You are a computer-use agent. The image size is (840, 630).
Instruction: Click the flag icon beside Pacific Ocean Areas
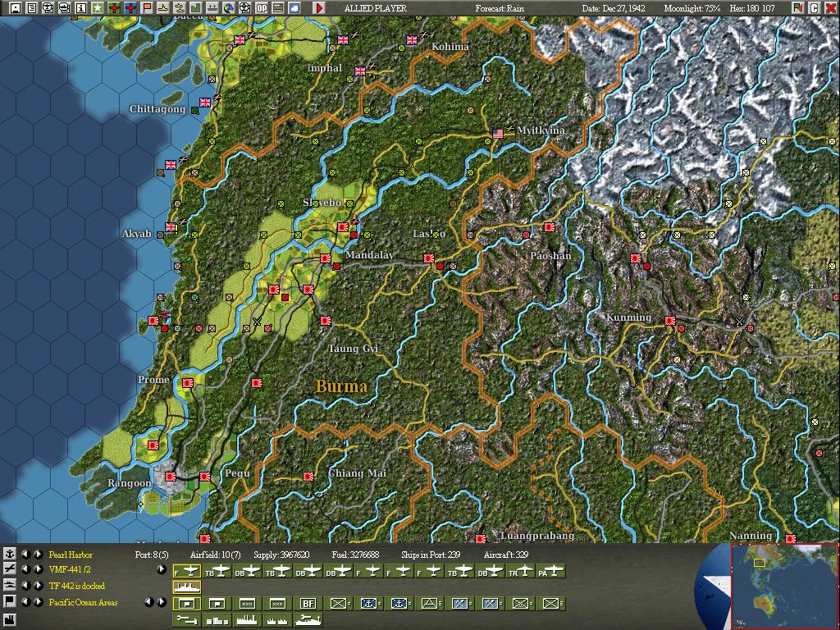pos(10,601)
